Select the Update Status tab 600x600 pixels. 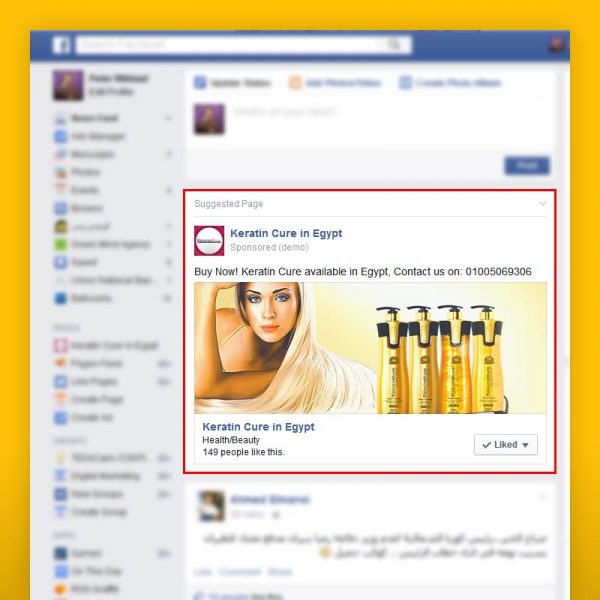coord(232,83)
